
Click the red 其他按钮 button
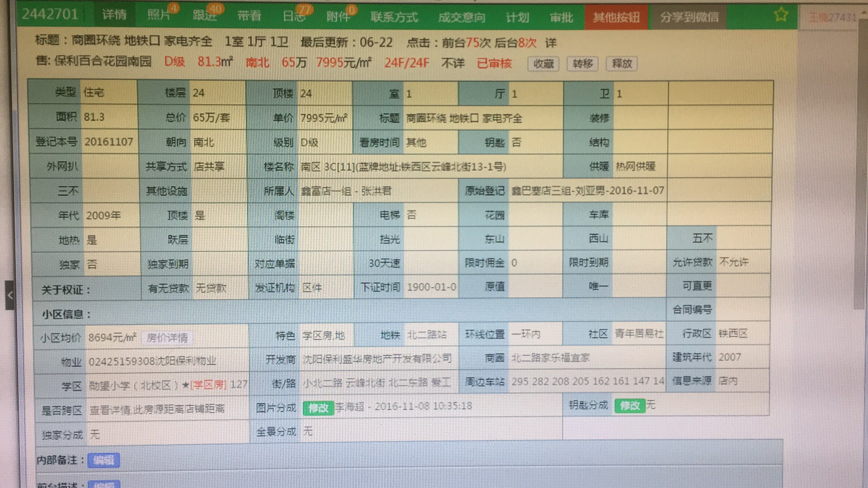pos(616,18)
